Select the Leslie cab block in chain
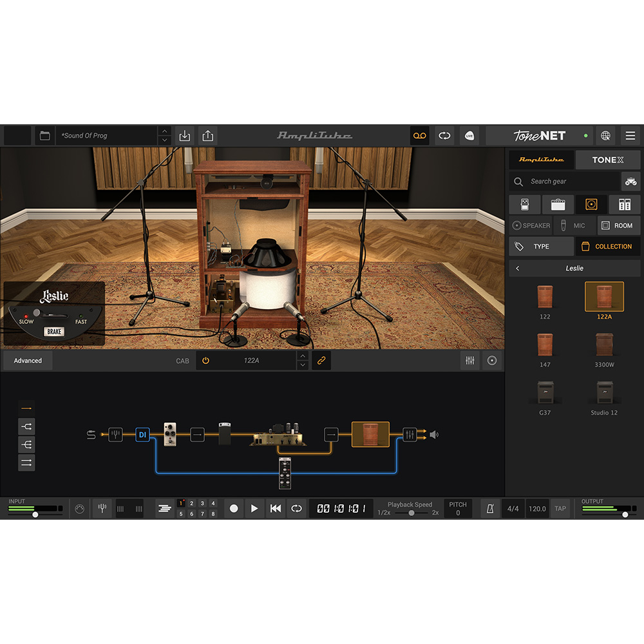This screenshot has width=644, height=644. coord(370,434)
